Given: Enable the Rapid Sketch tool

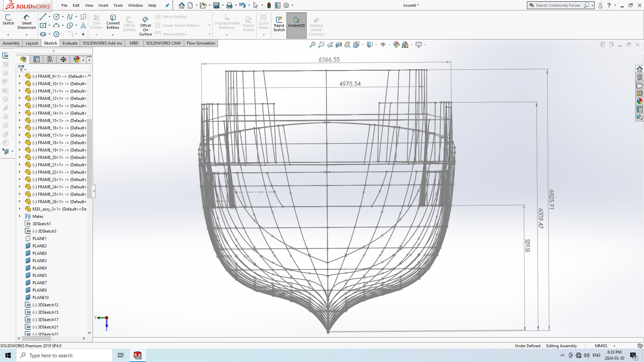Looking at the screenshot, I should 279,24.
